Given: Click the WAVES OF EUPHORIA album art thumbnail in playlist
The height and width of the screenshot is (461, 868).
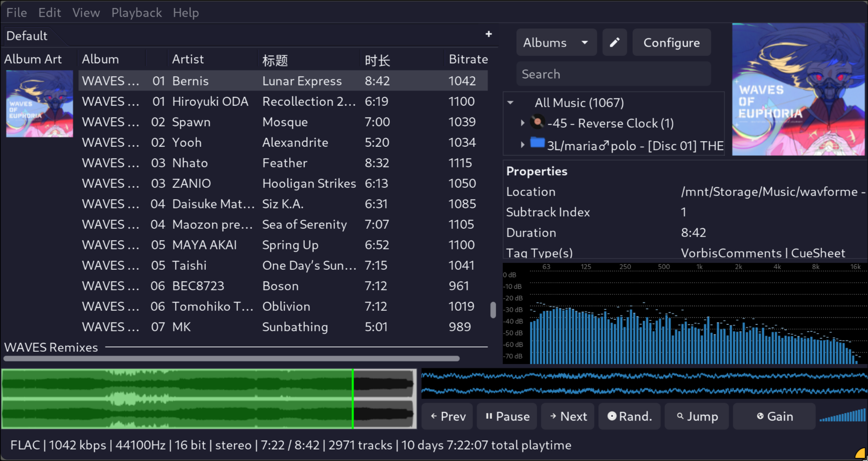Looking at the screenshot, I should tap(39, 104).
